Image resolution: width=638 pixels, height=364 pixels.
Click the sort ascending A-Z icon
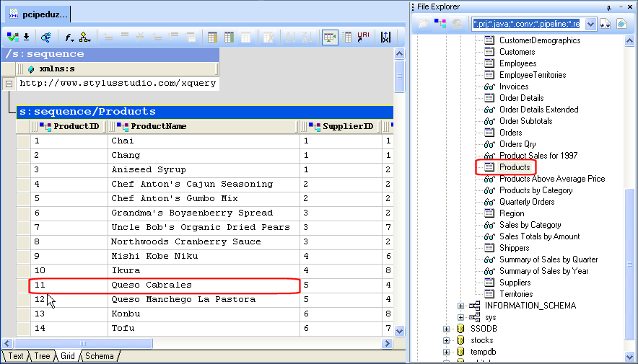(x=291, y=37)
